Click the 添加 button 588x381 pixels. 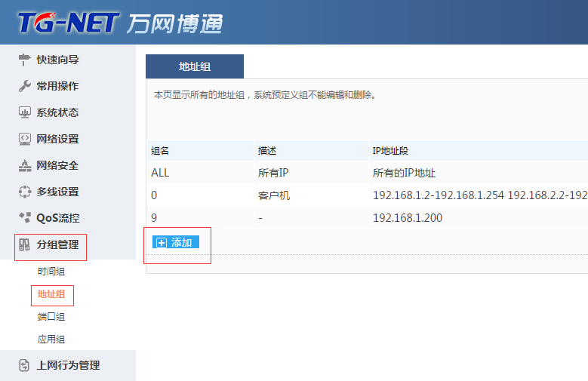[176, 242]
